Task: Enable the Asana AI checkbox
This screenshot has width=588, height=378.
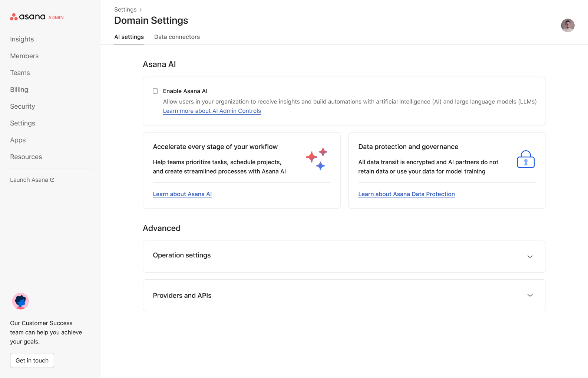Action: pos(155,91)
